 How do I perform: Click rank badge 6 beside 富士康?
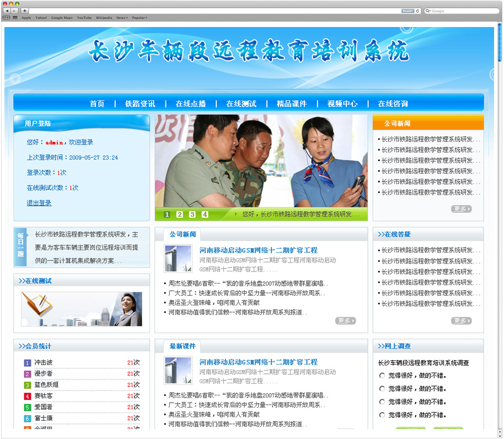pyautogui.click(x=28, y=419)
